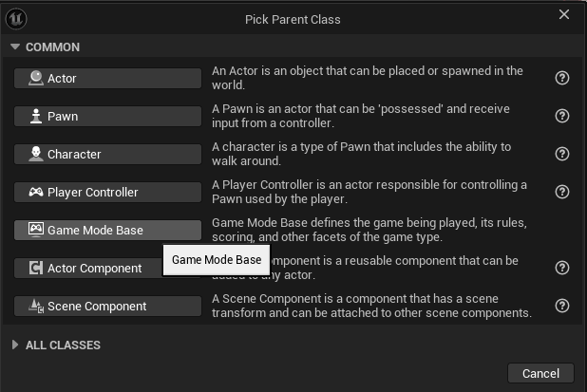
Task: Close the Pick Parent Class dialog
Action: (x=564, y=15)
